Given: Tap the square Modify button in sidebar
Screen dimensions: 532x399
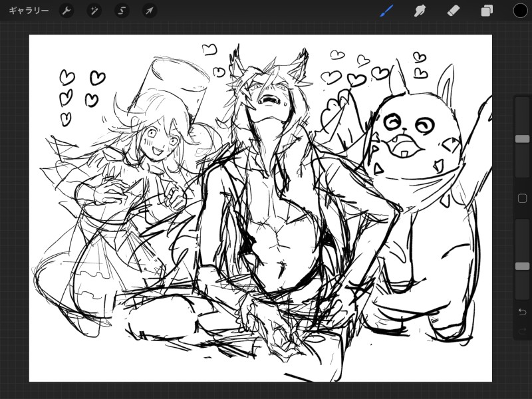Looking at the screenshot, I should (522, 198).
